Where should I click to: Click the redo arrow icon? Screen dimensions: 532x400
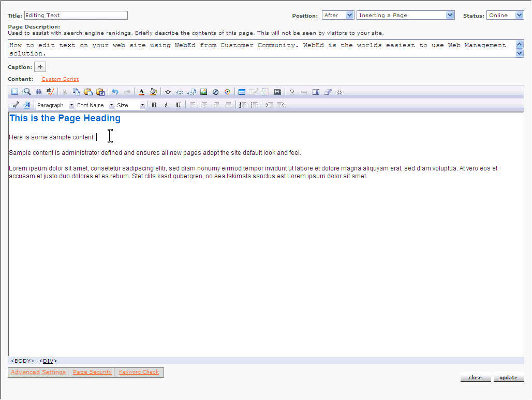pos(127,92)
